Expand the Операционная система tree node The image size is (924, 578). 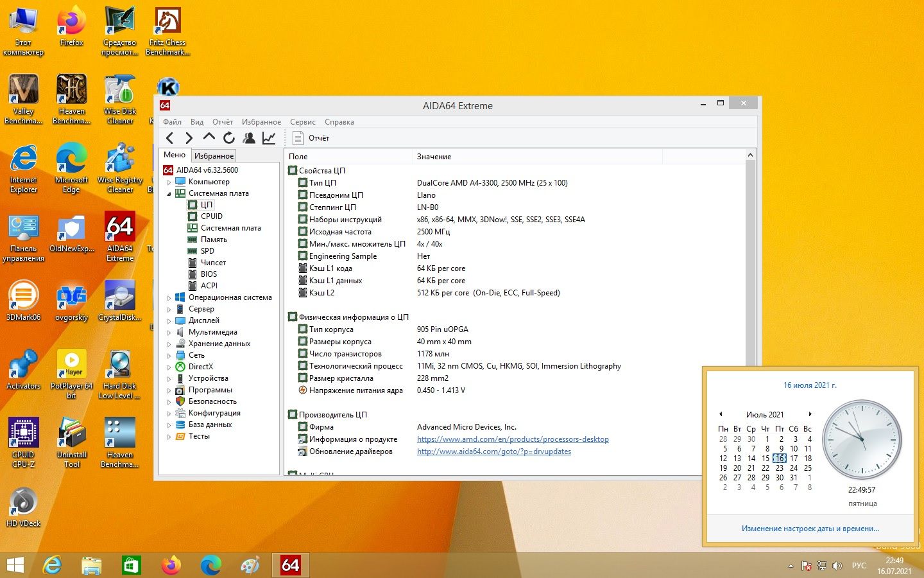(169, 298)
